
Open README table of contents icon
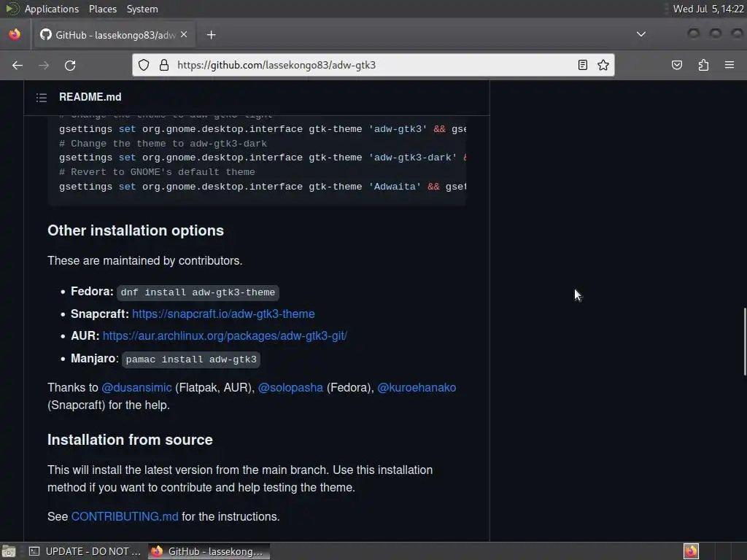(42, 98)
